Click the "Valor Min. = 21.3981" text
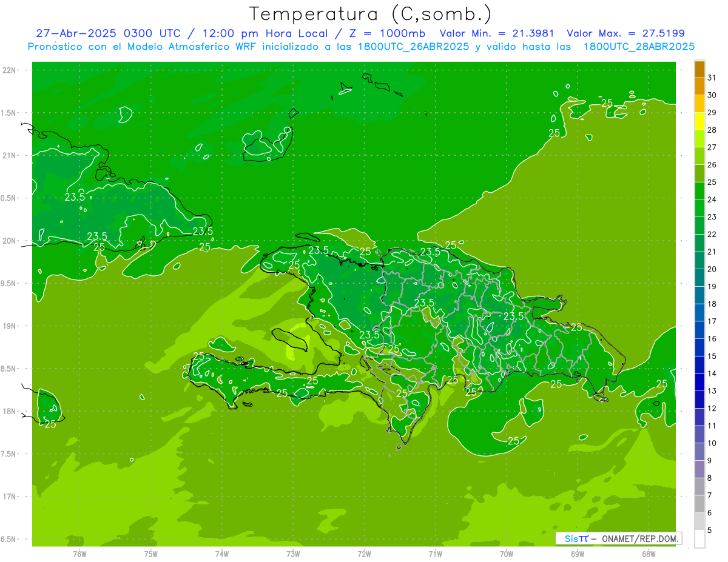The height and width of the screenshot is (562, 728). [497, 33]
